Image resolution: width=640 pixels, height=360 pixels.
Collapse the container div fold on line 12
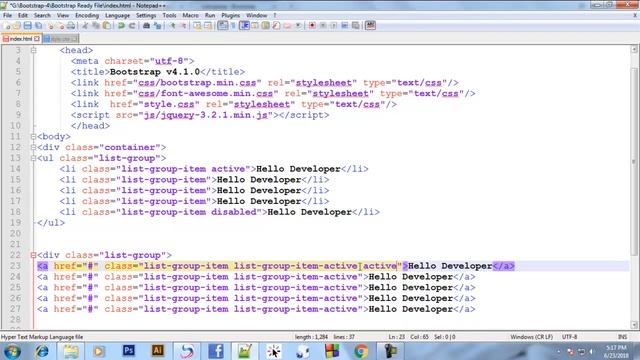(33, 147)
